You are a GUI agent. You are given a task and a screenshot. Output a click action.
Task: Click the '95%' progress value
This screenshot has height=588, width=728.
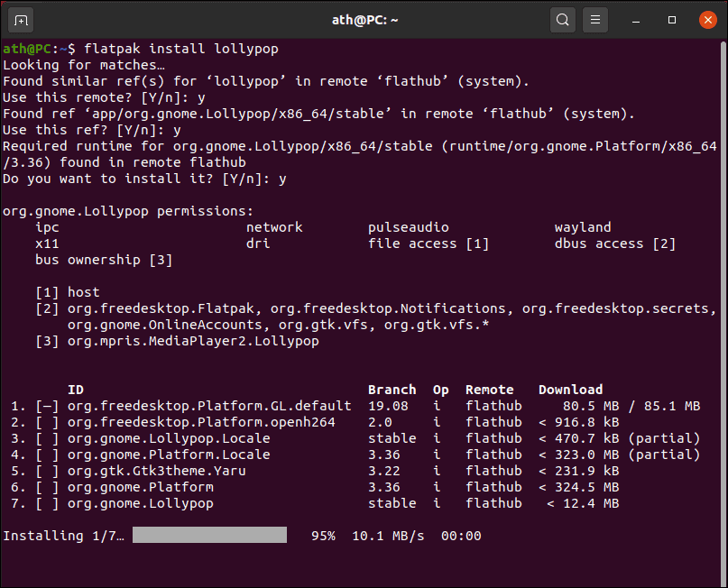323,536
